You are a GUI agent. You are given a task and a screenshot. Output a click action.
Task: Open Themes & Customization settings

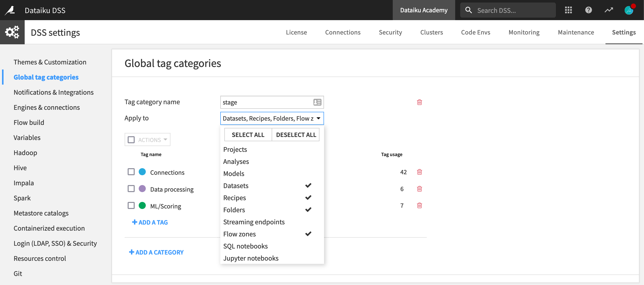[50, 62]
